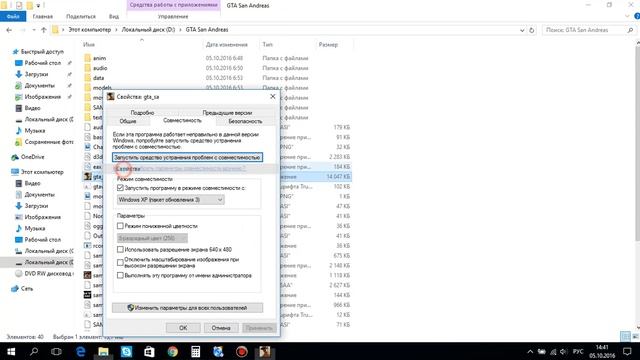Image resolution: width=640 pixels, height=360 pixels.
Task: Expand the ribbon chevron
Action: (x=628, y=16)
